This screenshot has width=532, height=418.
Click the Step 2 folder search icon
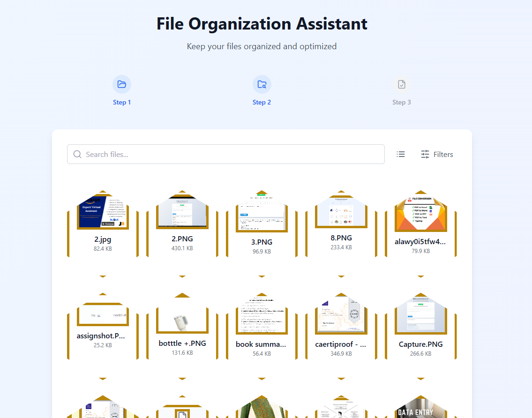pos(262,84)
